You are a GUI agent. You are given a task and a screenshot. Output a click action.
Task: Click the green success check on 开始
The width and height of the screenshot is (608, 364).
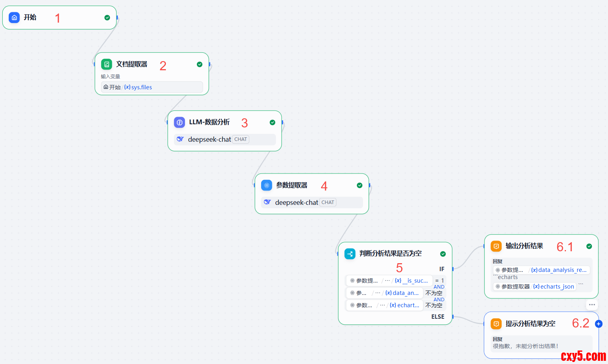tap(107, 17)
